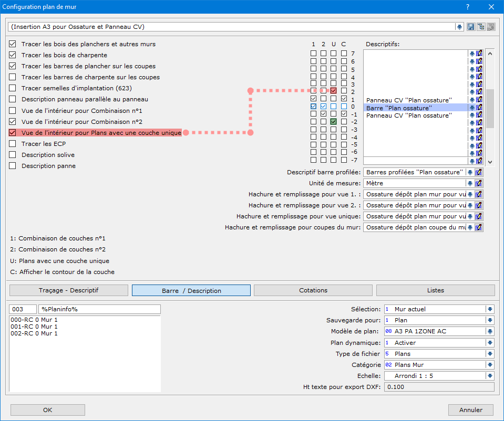Click the Annuler button

[x=470, y=410]
